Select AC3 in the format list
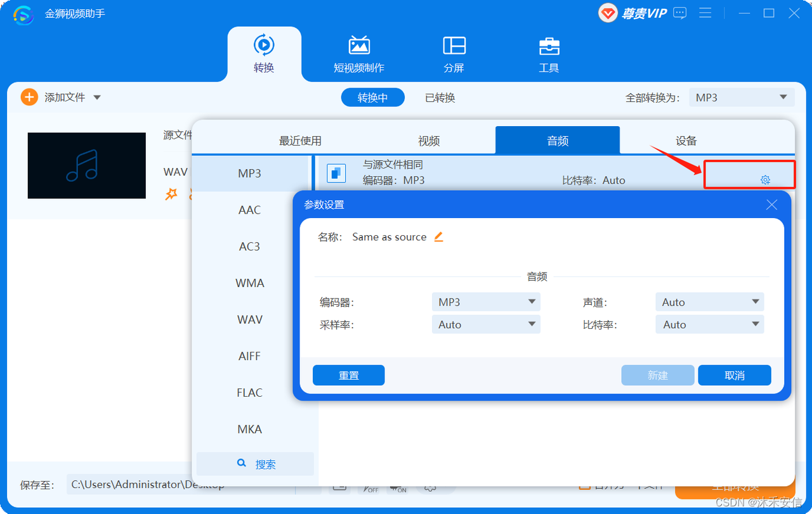Image resolution: width=812 pixels, height=514 pixels. tap(250, 247)
